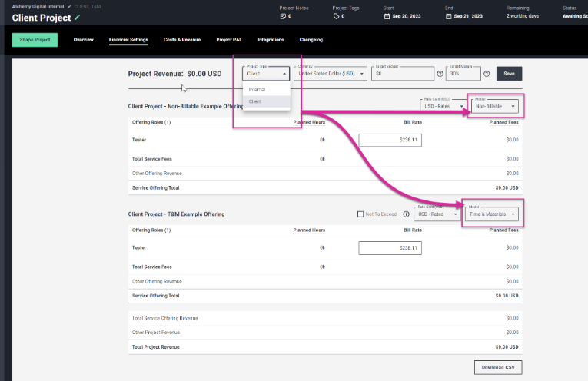Image resolution: width=588 pixels, height=381 pixels.
Task: Open help icon next to Target Margin
Action: 487,74
